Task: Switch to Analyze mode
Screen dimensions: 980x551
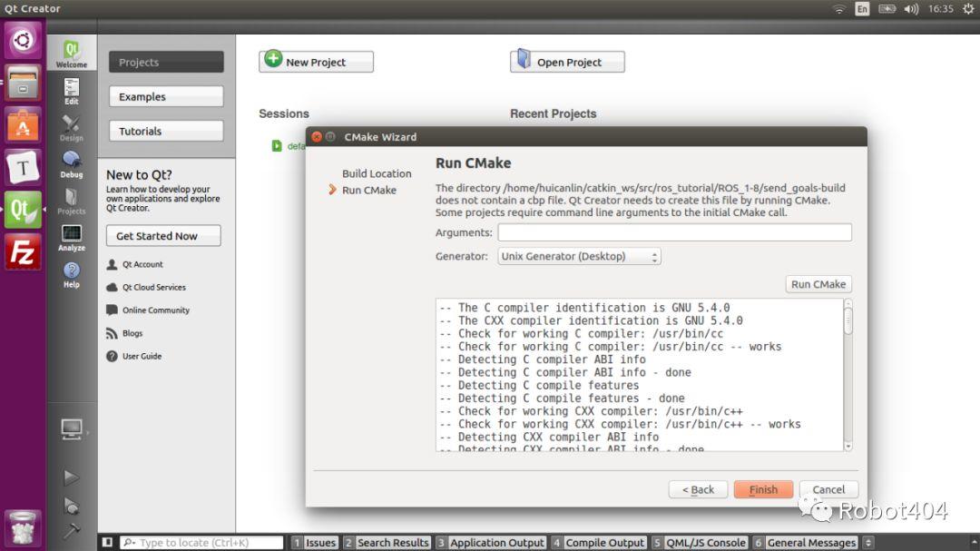Action: [72, 238]
